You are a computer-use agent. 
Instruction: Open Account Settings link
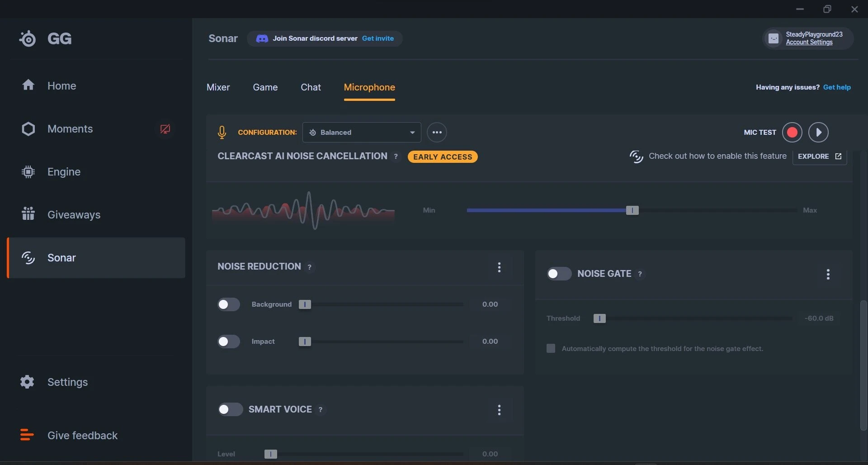pyautogui.click(x=809, y=42)
